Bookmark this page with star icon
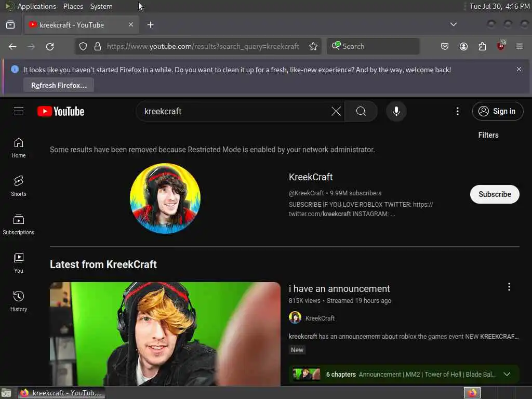 point(313,46)
